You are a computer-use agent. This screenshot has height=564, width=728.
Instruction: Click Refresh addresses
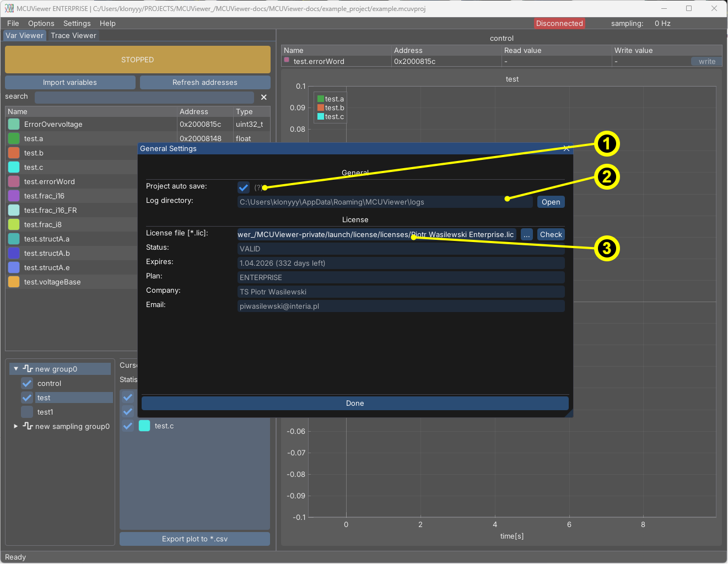pyautogui.click(x=205, y=82)
